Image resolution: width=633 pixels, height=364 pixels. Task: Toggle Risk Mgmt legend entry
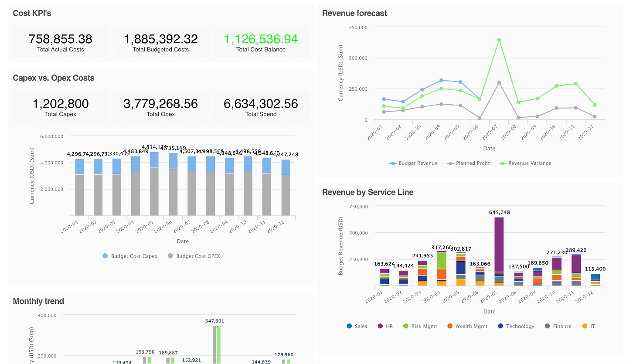click(x=420, y=326)
